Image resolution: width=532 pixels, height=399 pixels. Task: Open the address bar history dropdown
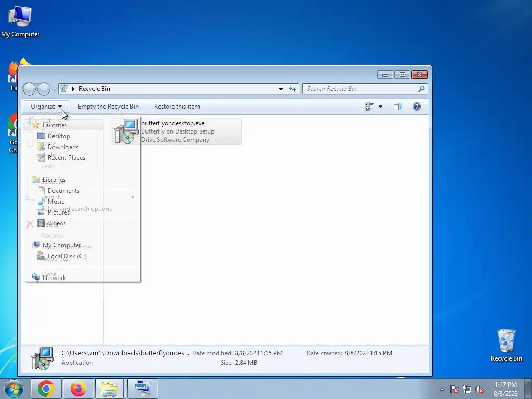pyautogui.click(x=281, y=89)
